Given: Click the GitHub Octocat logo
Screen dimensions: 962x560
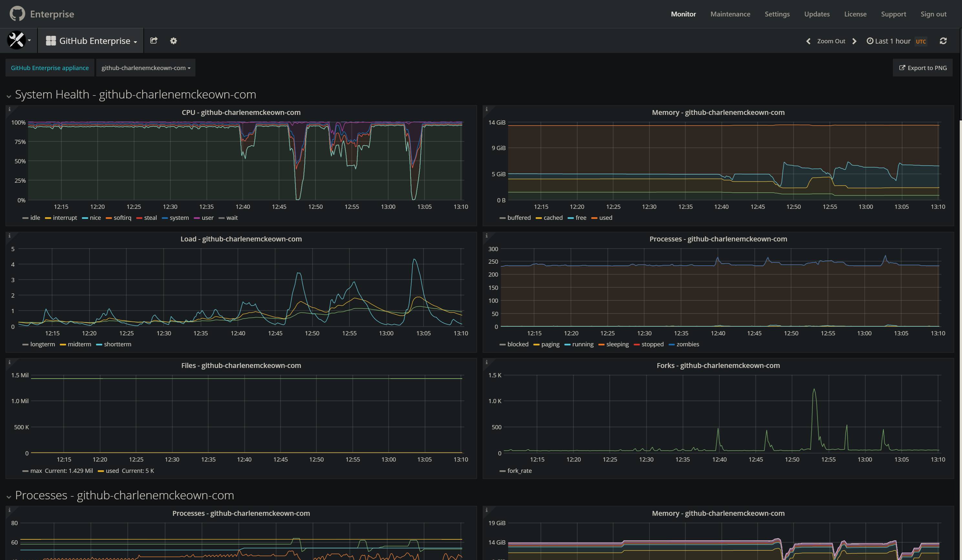Looking at the screenshot, I should pyautogui.click(x=17, y=14).
